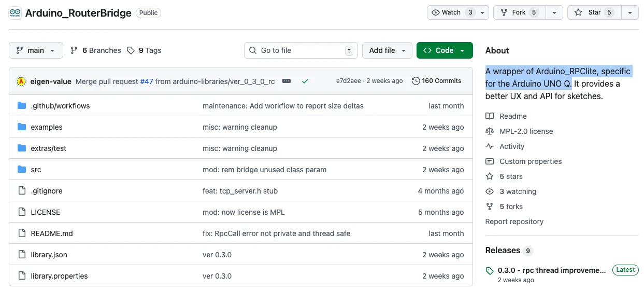The image size is (644, 290).
Task: Expand the Add file dropdown
Action: [x=387, y=50]
